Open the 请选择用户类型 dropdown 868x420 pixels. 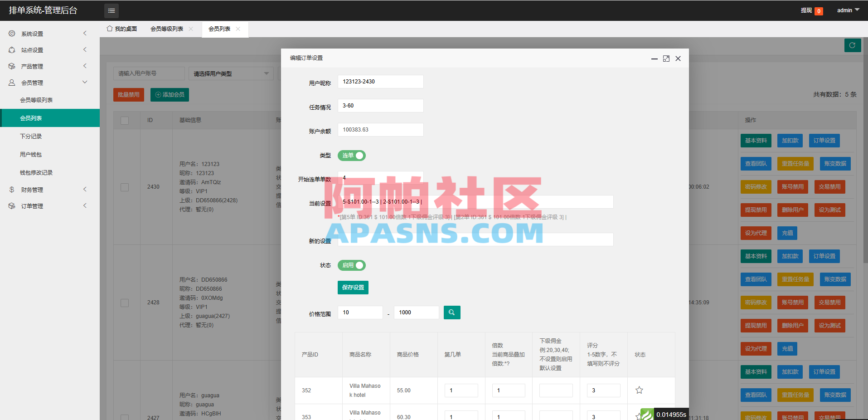pyautogui.click(x=231, y=73)
